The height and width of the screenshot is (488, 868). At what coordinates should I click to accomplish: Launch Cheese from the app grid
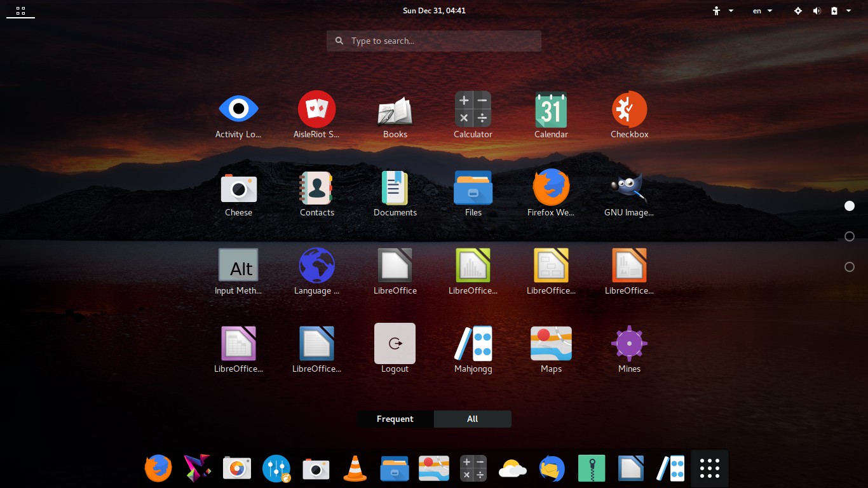pyautogui.click(x=238, y=188)
